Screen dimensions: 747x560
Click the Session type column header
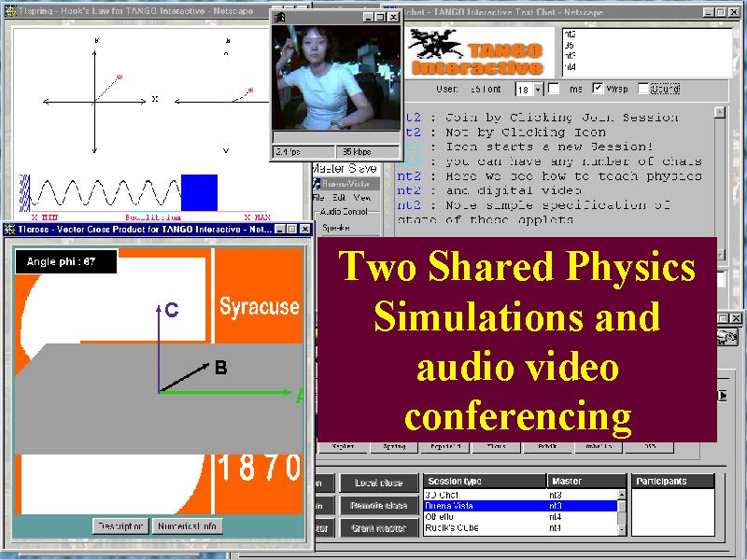pyautogui.click(x=485, y=481)
